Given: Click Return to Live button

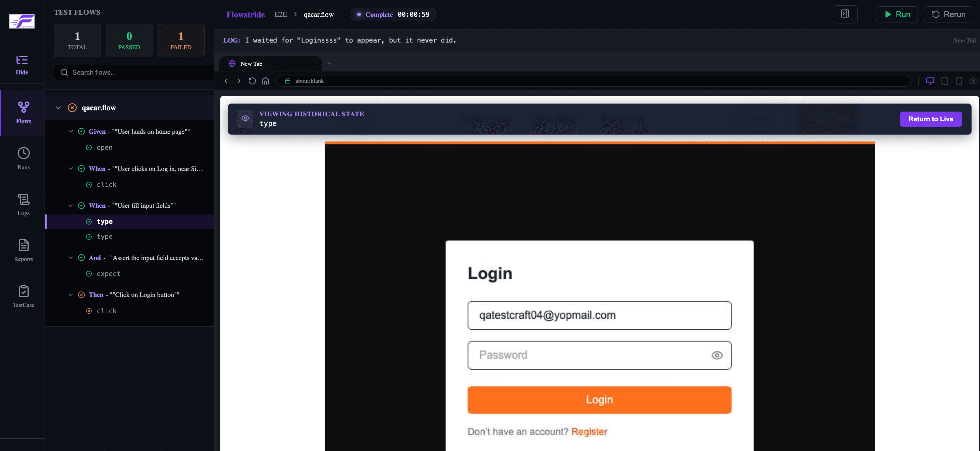Looking at the screenshot, I should [931, 119].
